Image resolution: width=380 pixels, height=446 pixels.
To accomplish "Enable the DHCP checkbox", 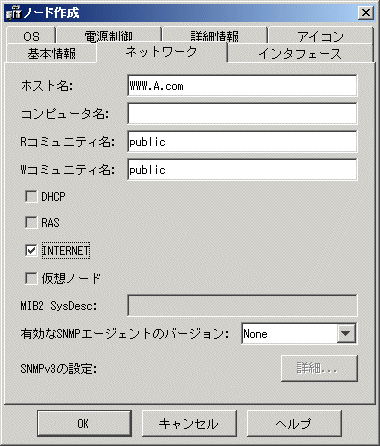I will [31, 196].
